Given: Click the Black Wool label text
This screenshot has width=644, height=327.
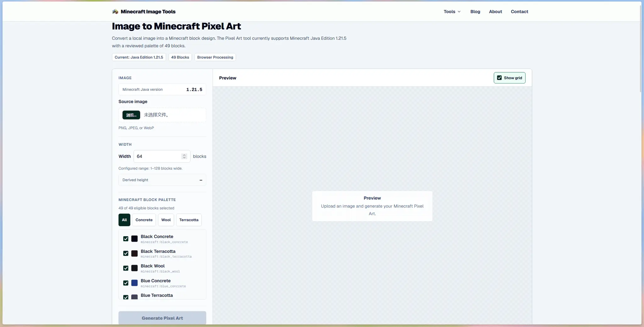Looking at the screenshot, I should coord(153,266).
